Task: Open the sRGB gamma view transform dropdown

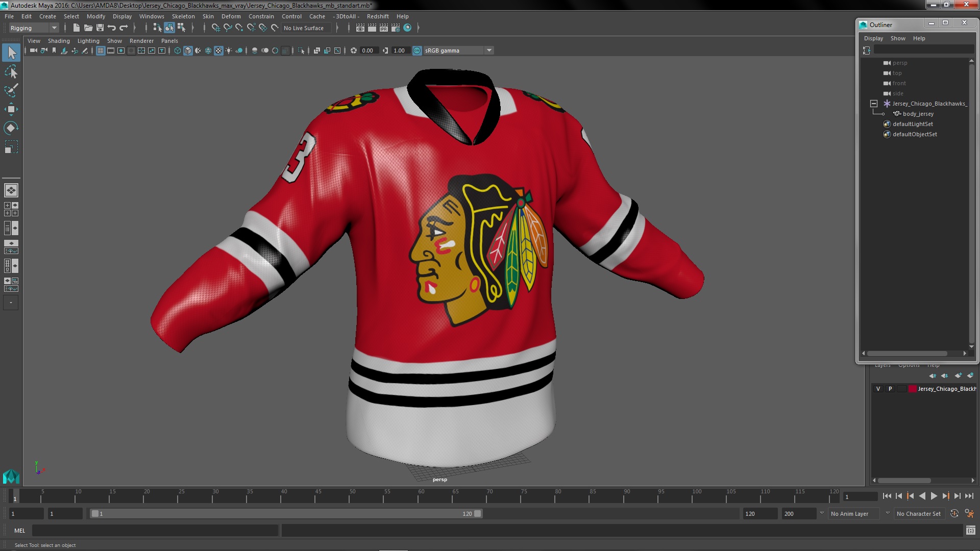Action: (x=458, y=51)
